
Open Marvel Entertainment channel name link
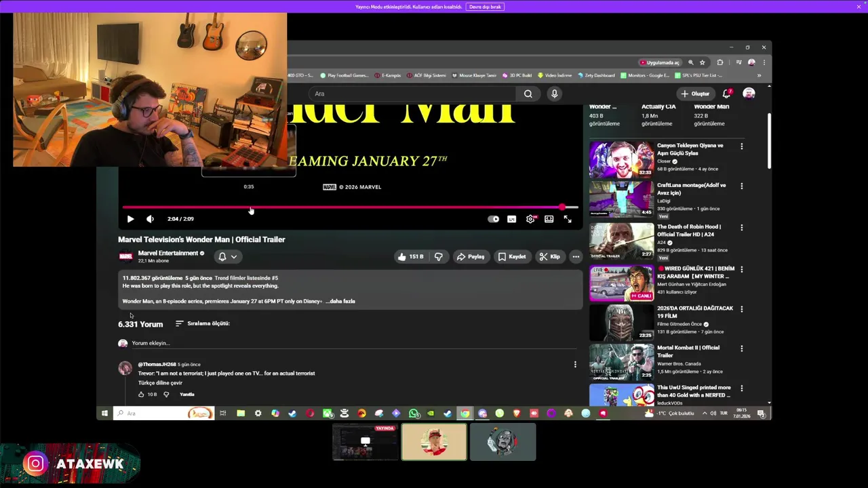pyautogui.click(x=168, y=253)
